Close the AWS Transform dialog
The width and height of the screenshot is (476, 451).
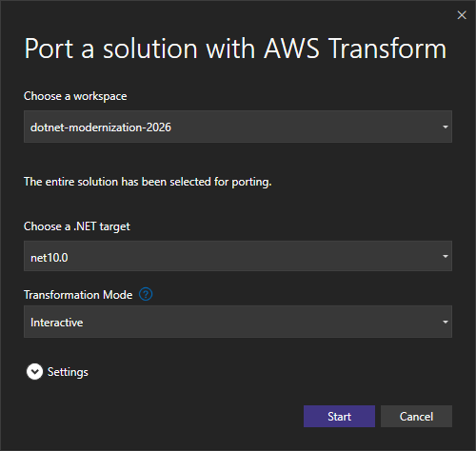pos(462,15)
